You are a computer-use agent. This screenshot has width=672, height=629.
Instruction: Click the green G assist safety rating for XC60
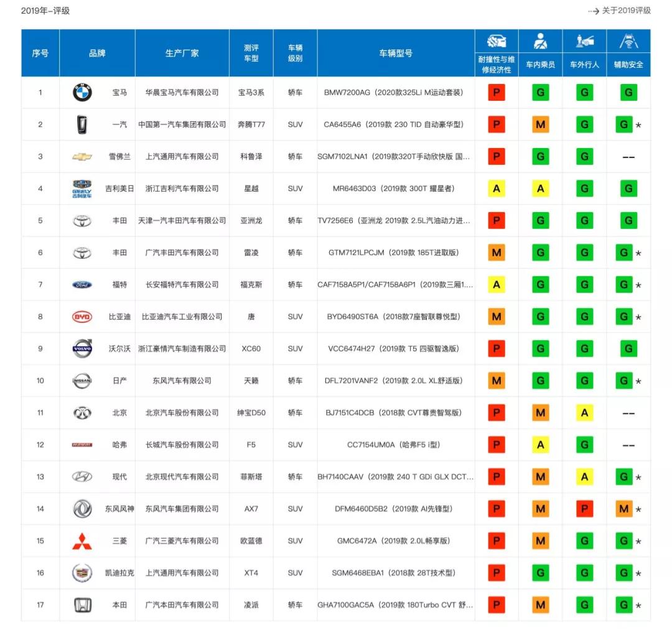point(628,349)
